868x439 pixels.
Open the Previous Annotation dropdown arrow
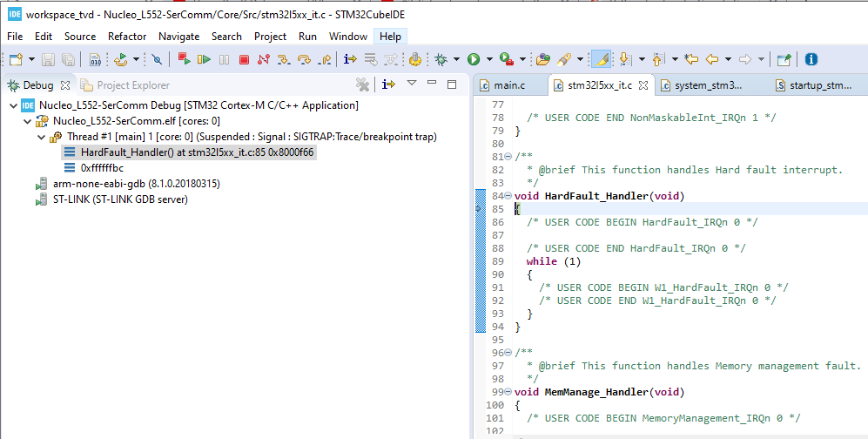675,59
